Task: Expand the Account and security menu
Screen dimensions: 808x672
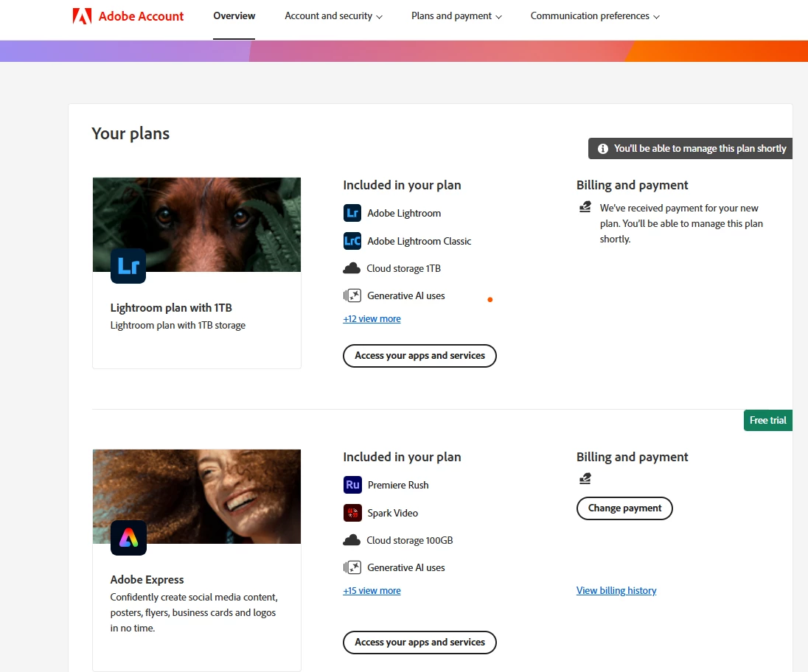Action: 333,16
